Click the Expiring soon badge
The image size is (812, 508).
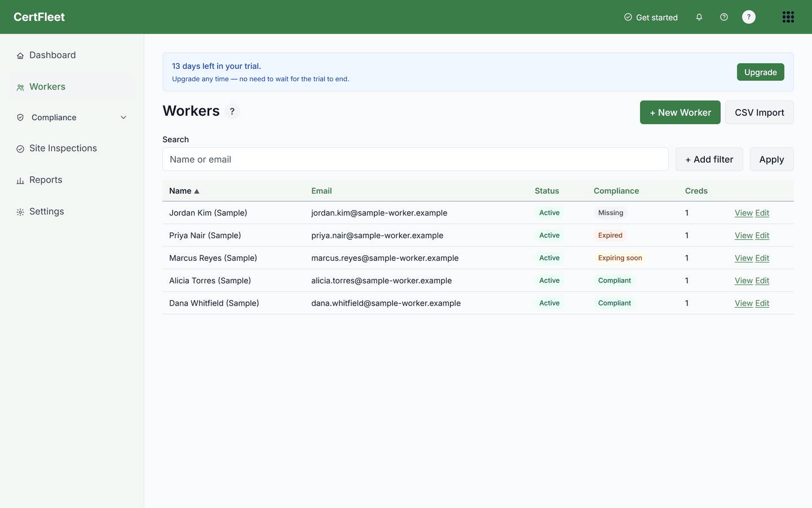click(x=620, y=258)
